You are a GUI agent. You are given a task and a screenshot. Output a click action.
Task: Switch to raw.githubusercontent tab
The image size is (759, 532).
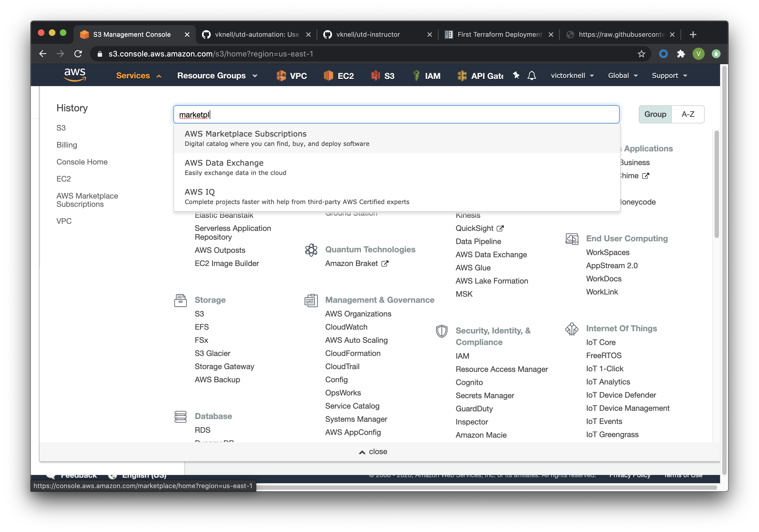point(620,34)
